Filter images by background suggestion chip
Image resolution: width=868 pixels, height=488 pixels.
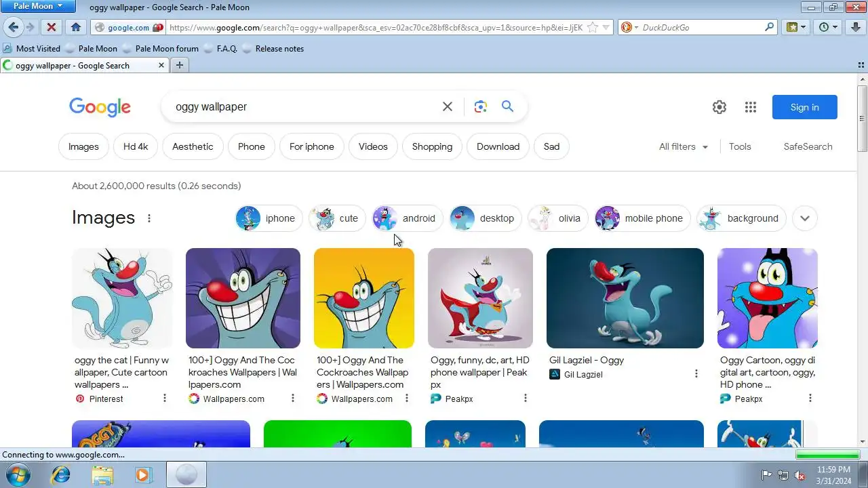[741, 218]
